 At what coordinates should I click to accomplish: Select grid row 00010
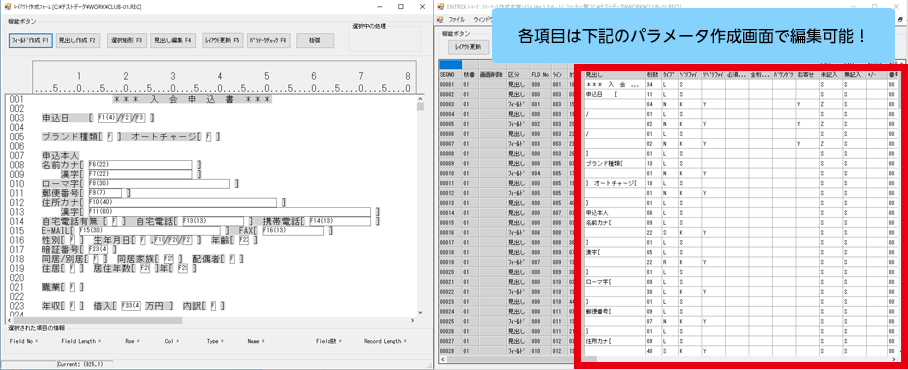pos(451,173)
